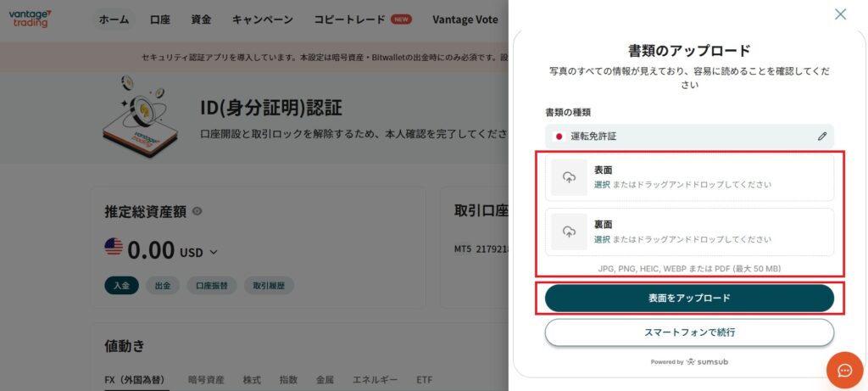Open the キャンペーン menu
This screenshot has width=868, height=391.
[263, 20]
